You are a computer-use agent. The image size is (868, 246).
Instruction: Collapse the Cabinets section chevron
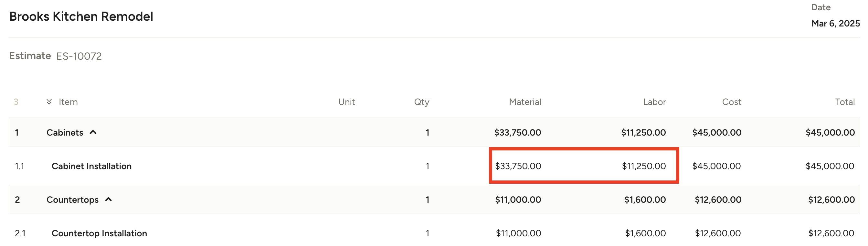click(93, 132)
